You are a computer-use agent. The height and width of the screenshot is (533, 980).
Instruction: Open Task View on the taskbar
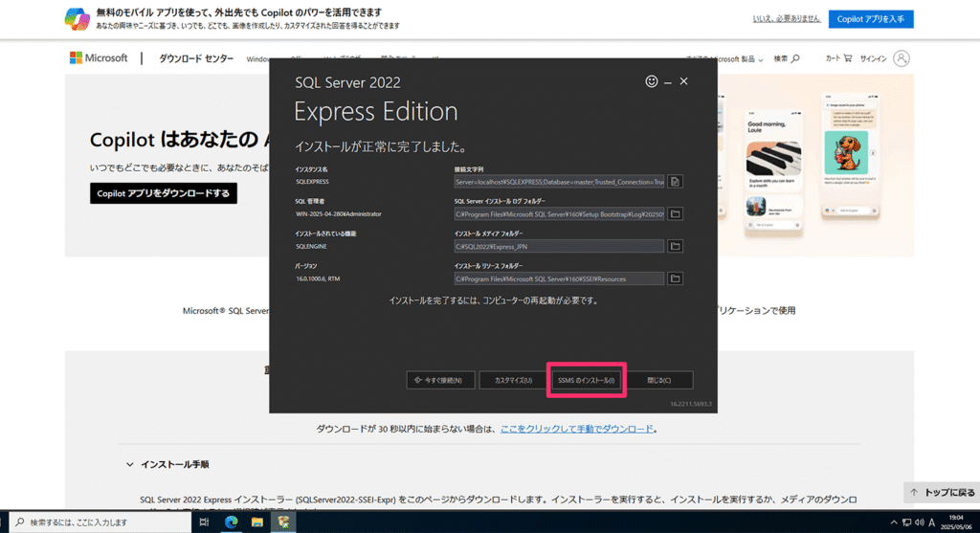coord(204,522)
